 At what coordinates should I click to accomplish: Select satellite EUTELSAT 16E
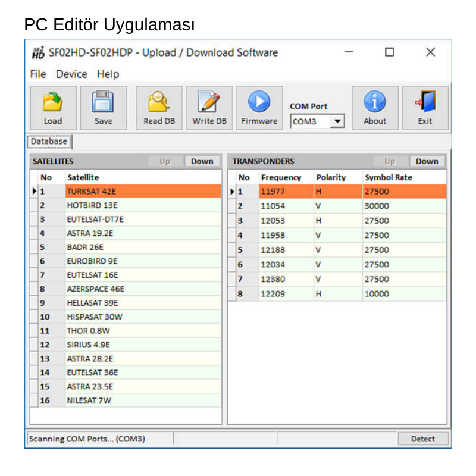click(143, 275)
